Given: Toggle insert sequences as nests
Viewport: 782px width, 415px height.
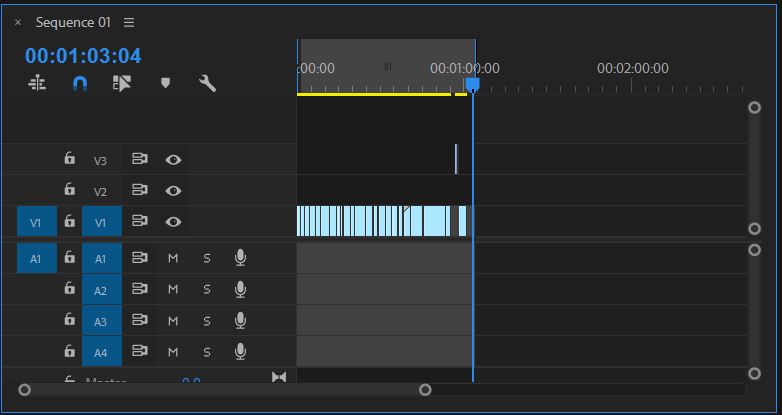Looking at the screenshot, I should 37,83.
